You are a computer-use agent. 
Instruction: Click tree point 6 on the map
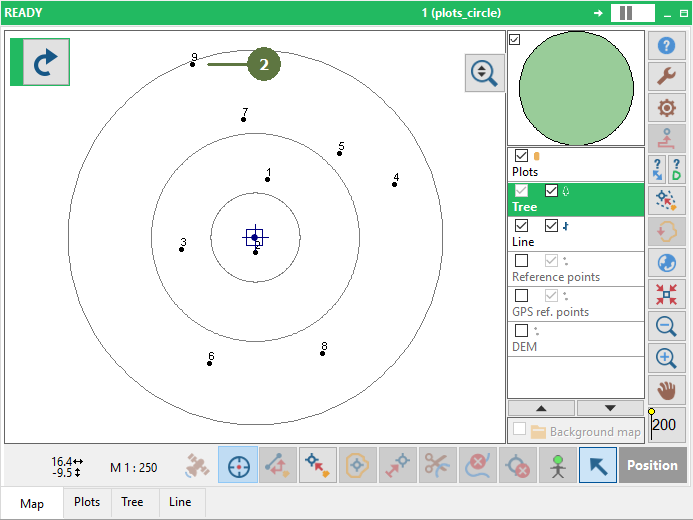click(209, 363)
